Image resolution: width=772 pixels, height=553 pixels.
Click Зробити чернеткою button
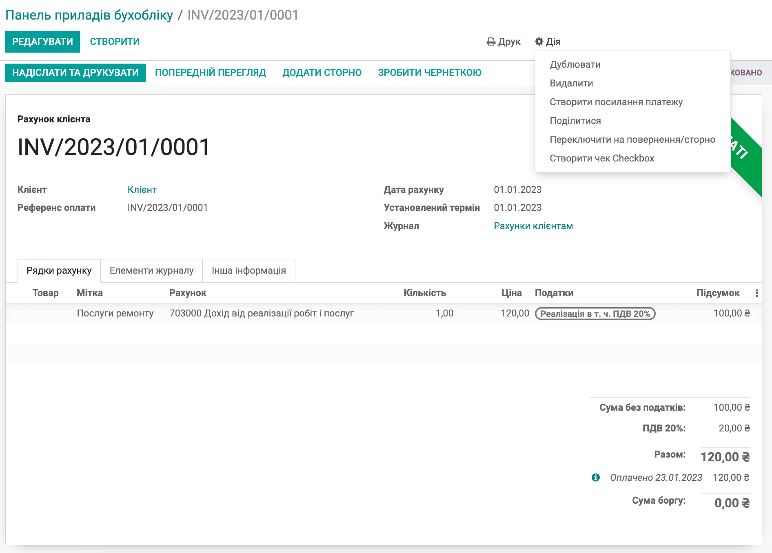click(429, 73)
